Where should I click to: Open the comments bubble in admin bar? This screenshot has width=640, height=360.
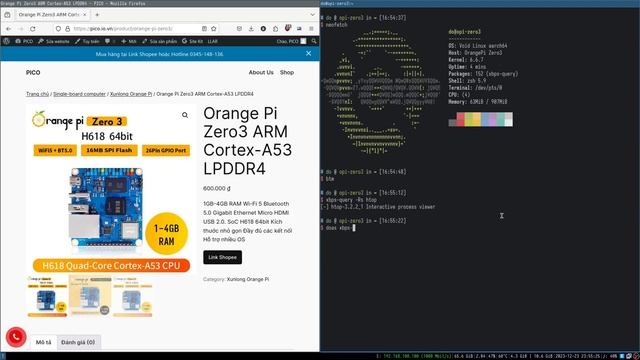pyautogui.click(x=109, y=41)
